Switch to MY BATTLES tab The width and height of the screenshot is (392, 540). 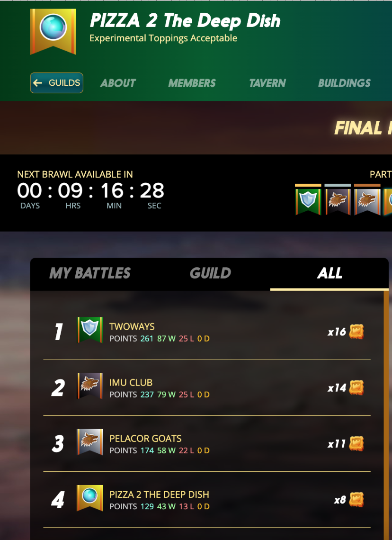click(x=90, y=273)
